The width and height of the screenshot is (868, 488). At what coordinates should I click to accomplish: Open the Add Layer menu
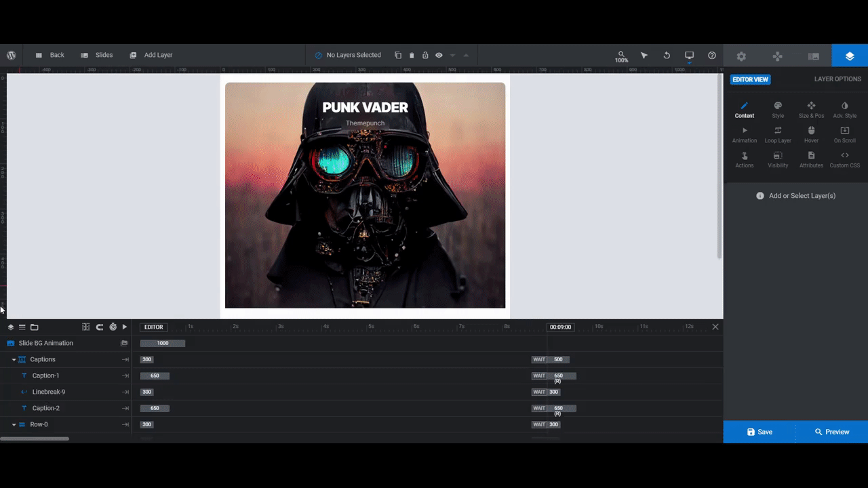[x=151, y=55]
